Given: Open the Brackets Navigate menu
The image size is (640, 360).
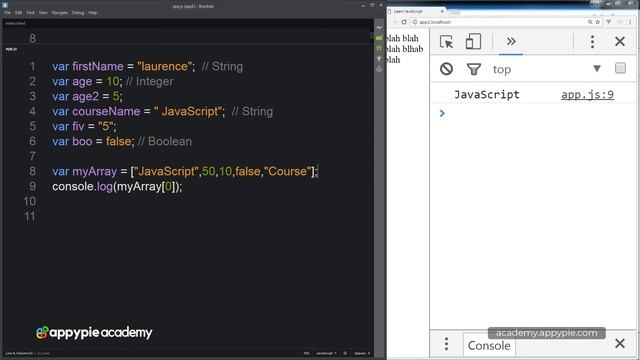Looking at the screenshot, I should click(x=60, y=13).
